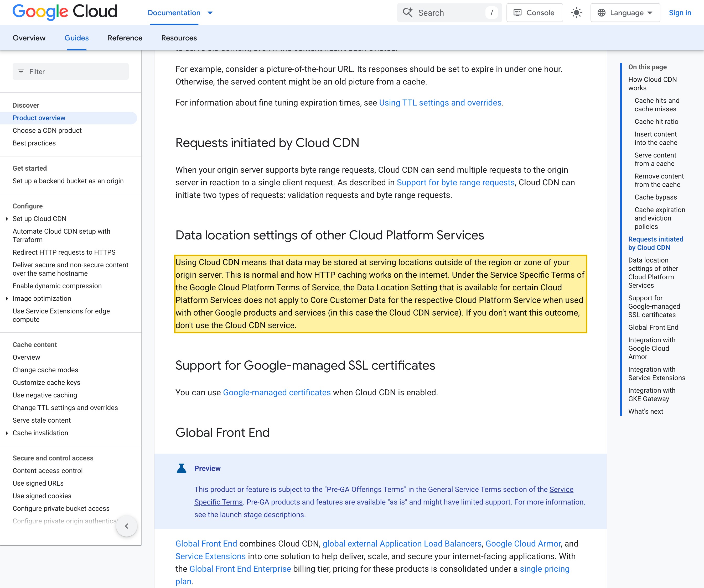
Task: Click the Console button
Action: pos(534,13)
